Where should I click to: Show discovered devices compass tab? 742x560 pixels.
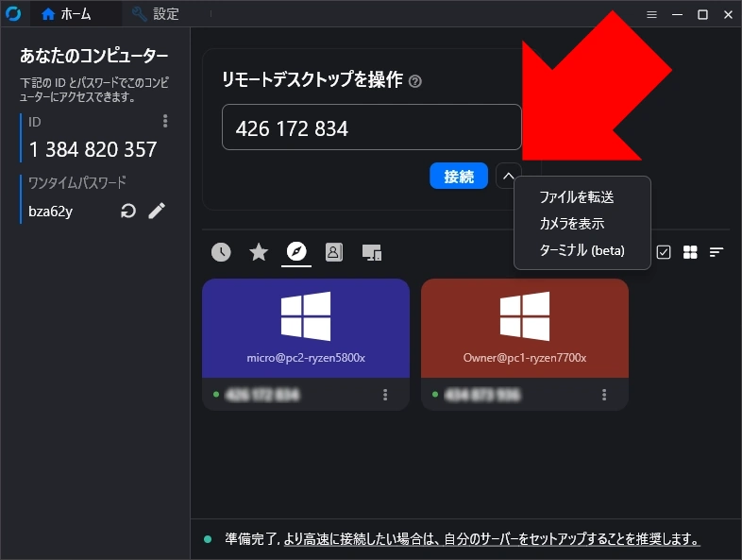[x=296, y=251]
